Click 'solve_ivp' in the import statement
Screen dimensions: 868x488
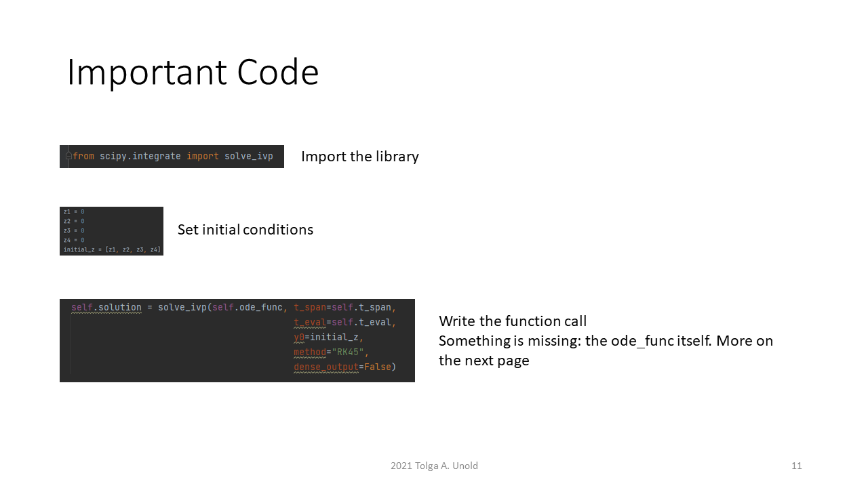[248, 157]
